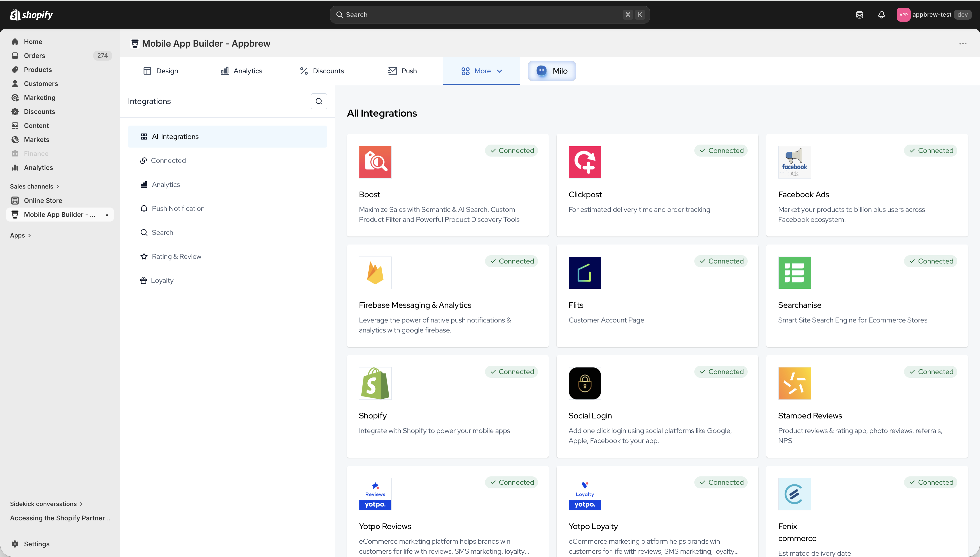The height and width of the screenshot is (557, 980).
Task: Click the Facebook Ads Connected status badge
Action: click(x=931, y=151)
